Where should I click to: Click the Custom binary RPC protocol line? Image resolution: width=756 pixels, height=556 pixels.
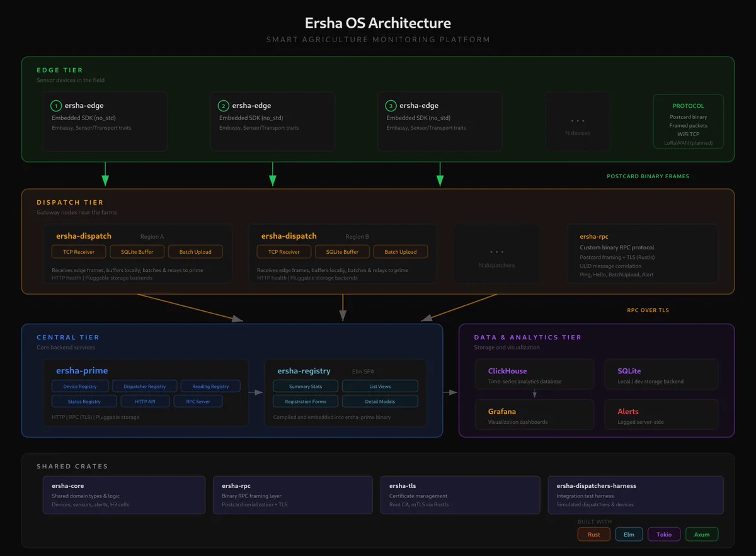point(617,247)
